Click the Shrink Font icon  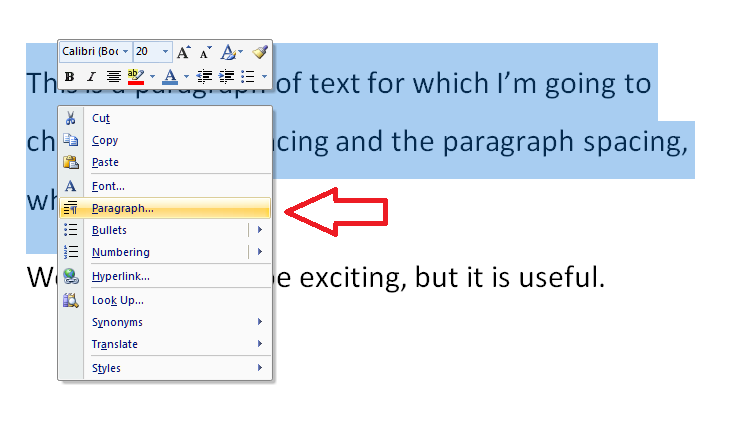tap(206, 52)
